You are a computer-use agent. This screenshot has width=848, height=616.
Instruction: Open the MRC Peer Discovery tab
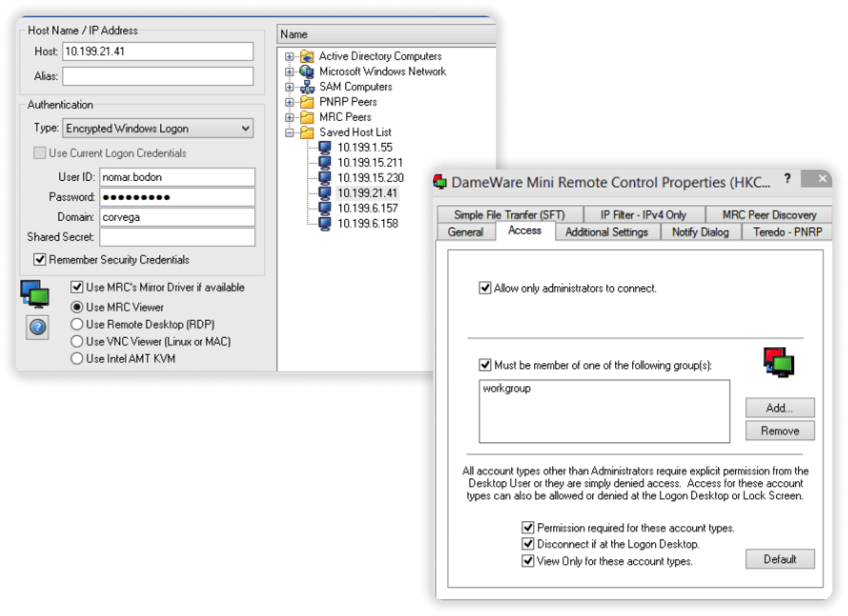pos(769,215)
